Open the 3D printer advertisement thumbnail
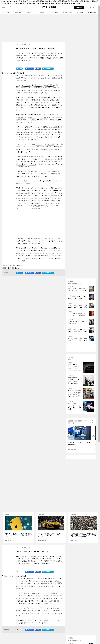Viewport: 100px width, 644px height. (79, 433)
